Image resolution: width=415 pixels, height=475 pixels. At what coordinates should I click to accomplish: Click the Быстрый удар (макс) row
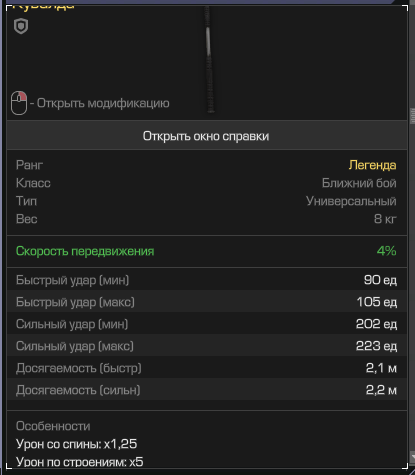(x=207, y=301)
